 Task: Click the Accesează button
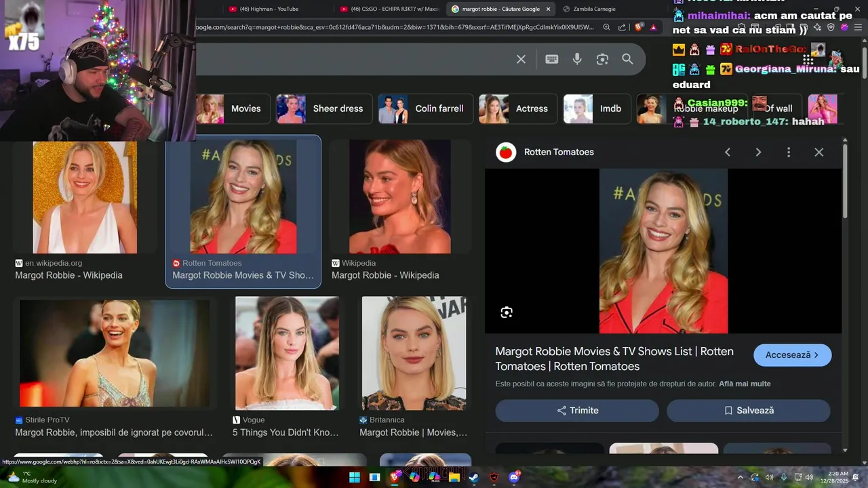(792, 355)
